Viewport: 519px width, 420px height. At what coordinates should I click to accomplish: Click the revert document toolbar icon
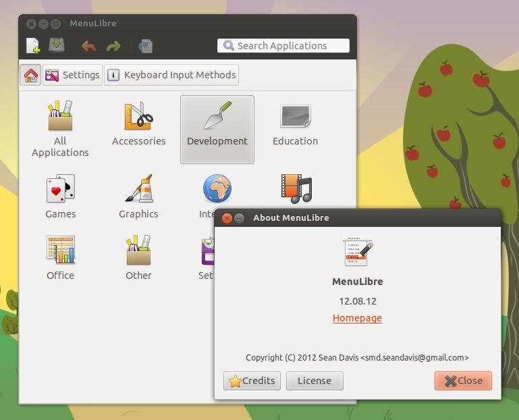point(145,46)
